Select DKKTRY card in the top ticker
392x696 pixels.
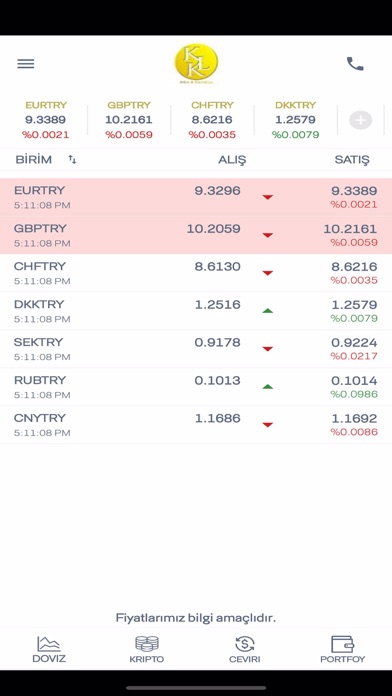pos(295,120)
